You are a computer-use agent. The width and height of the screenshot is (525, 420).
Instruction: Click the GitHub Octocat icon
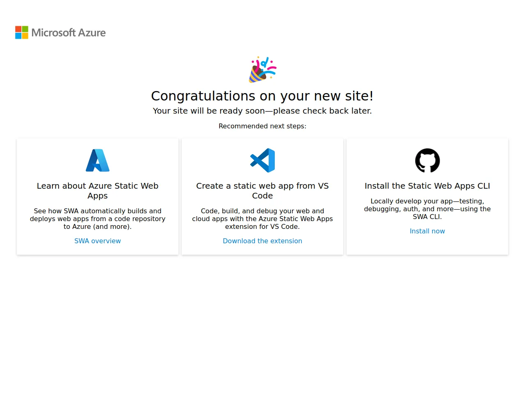[x=427, y=160]
